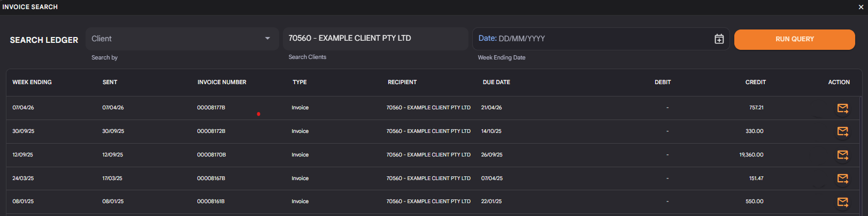Sort by Recipient column header

(402, 82)
